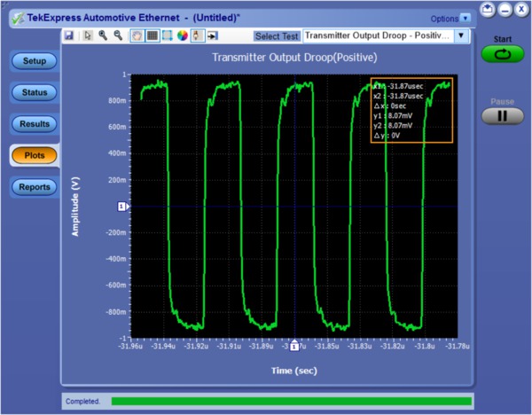Switch to the Setup tab
The image size is (532, 415).
35,61
